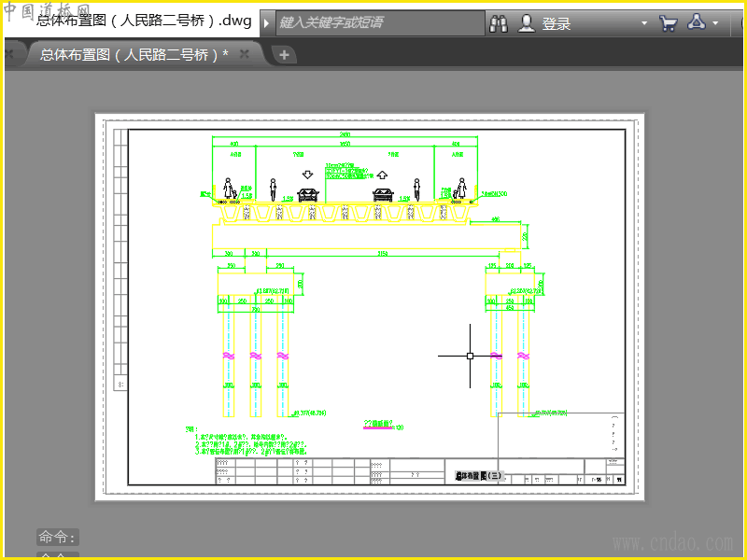747x560 pixels.
Task: Click the user sign-in icon
Action: (527, 23)
